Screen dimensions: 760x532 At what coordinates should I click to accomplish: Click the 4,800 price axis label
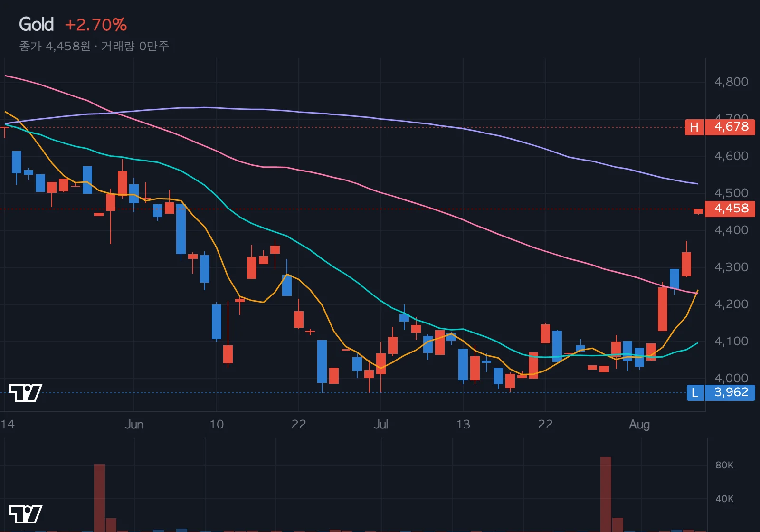731,82
